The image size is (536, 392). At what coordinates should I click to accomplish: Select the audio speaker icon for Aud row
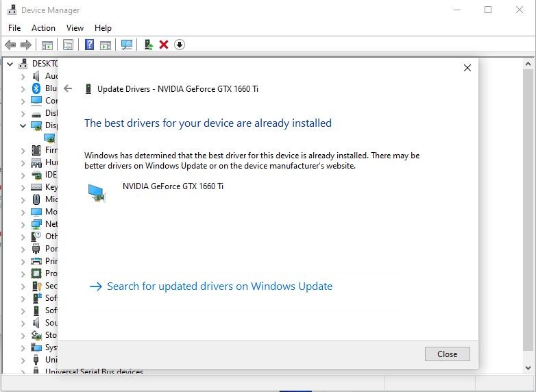tap(36, 76)
